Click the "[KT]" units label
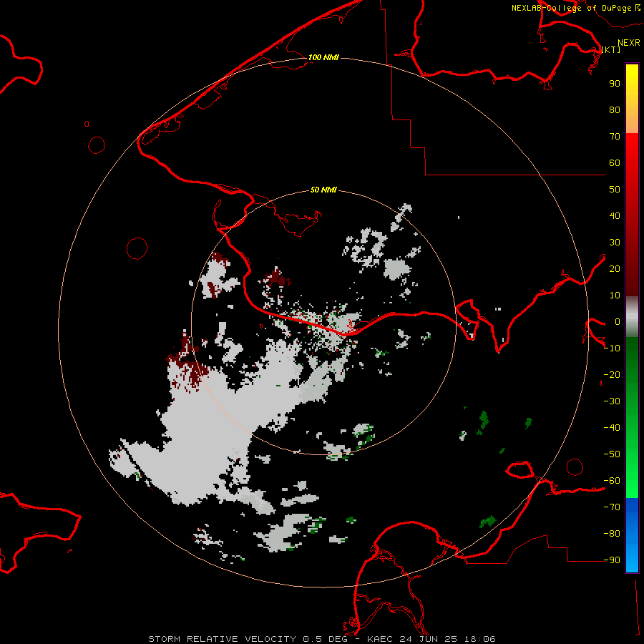 pyautogui.click(x=611, y=49)
